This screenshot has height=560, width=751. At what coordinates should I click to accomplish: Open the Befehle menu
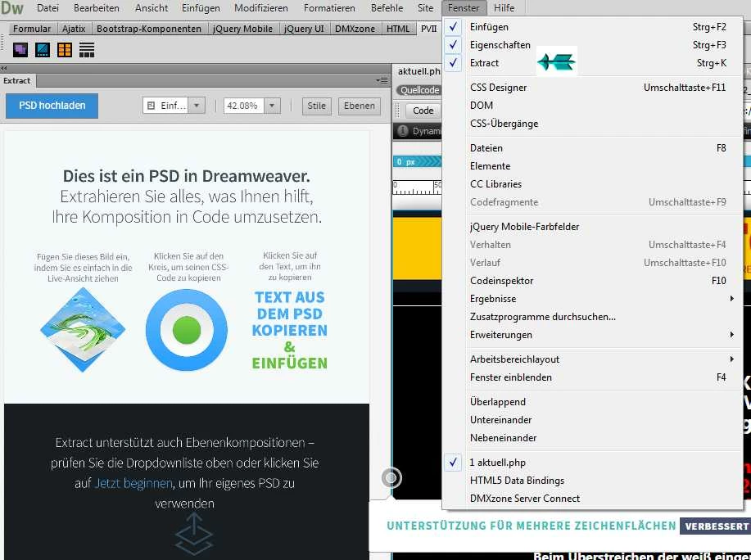click(x=387, y=8)
